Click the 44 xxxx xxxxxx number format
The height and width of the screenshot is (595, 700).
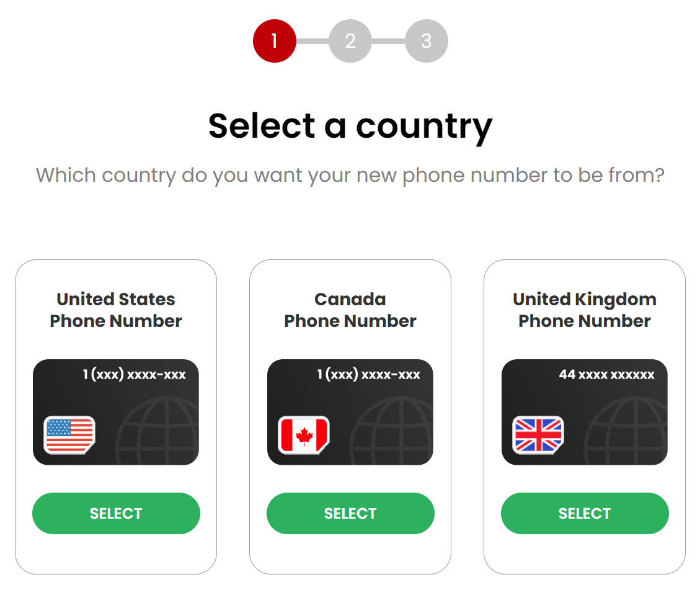tap(606, 375)
